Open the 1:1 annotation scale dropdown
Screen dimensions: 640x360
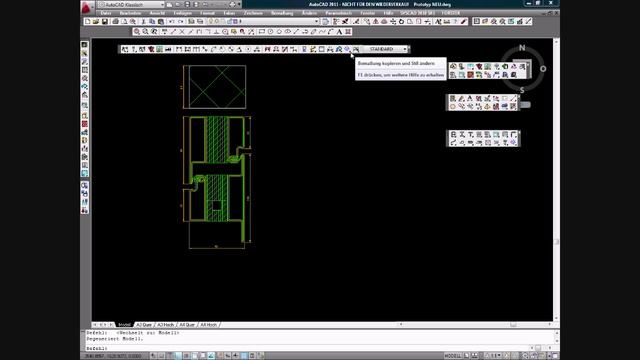click(495, 356)
